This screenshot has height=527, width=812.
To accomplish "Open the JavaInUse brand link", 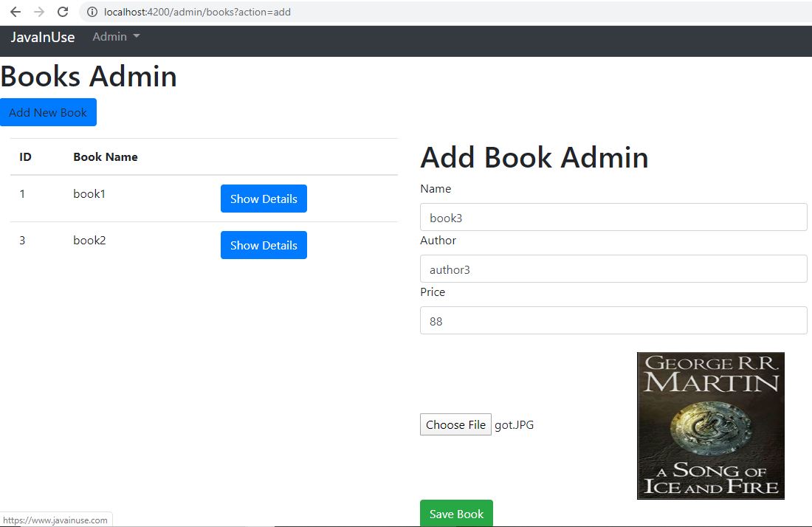I will (x=43, y=37).
